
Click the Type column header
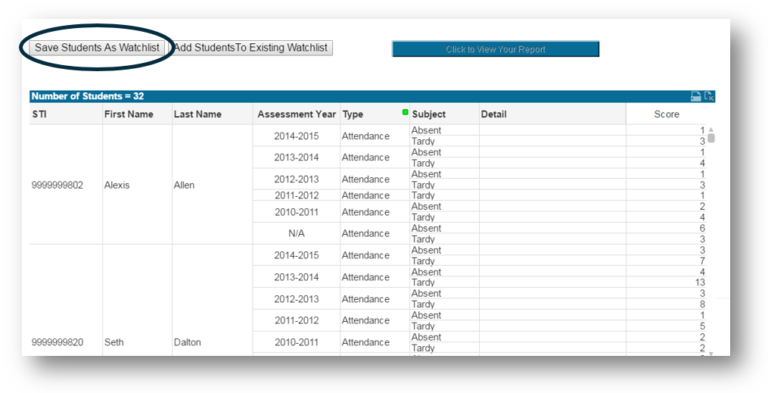pyautogui.click(x=375, y=114)
